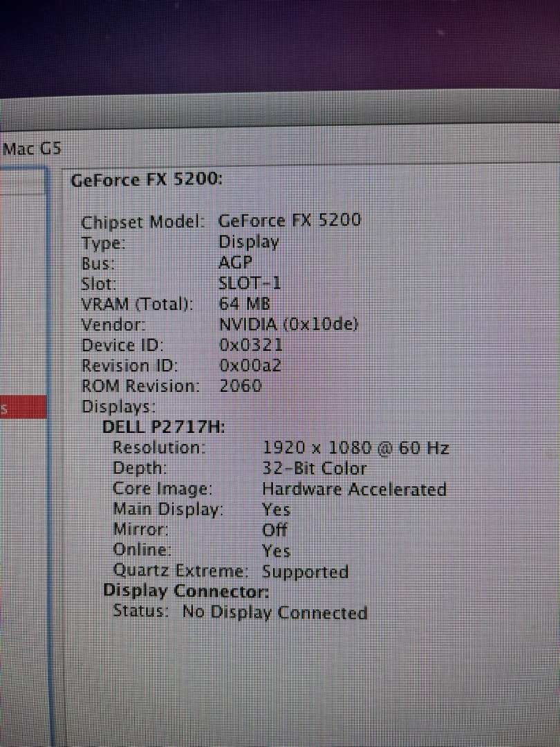Viewport: 560px width, 747px height.
Task: Click the Mac G5 window title text
Action: (32, 149)
